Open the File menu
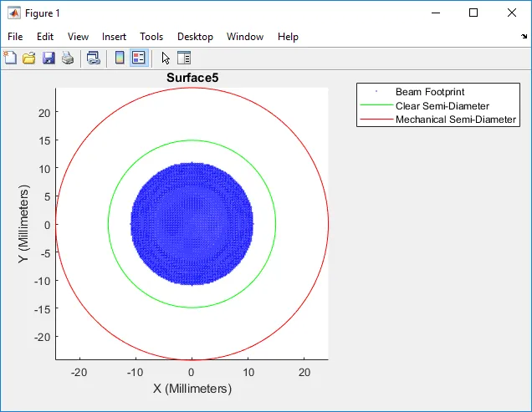 coord(15,37)
